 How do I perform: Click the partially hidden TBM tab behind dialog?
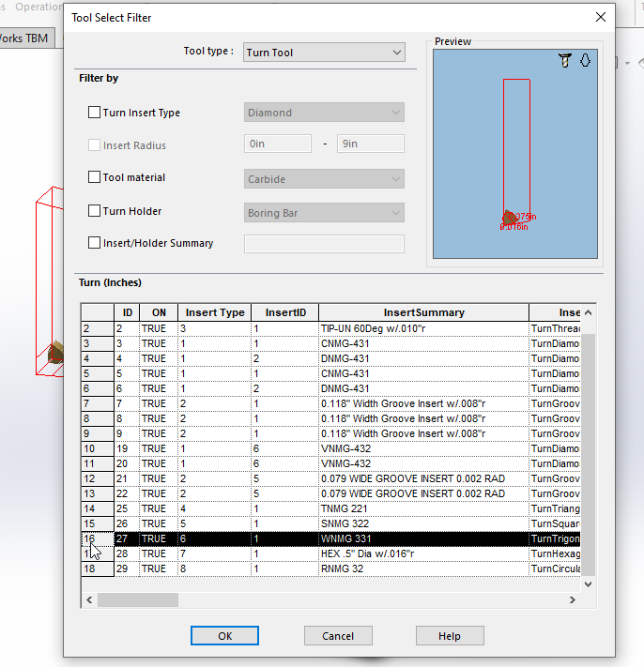point(27,38)
